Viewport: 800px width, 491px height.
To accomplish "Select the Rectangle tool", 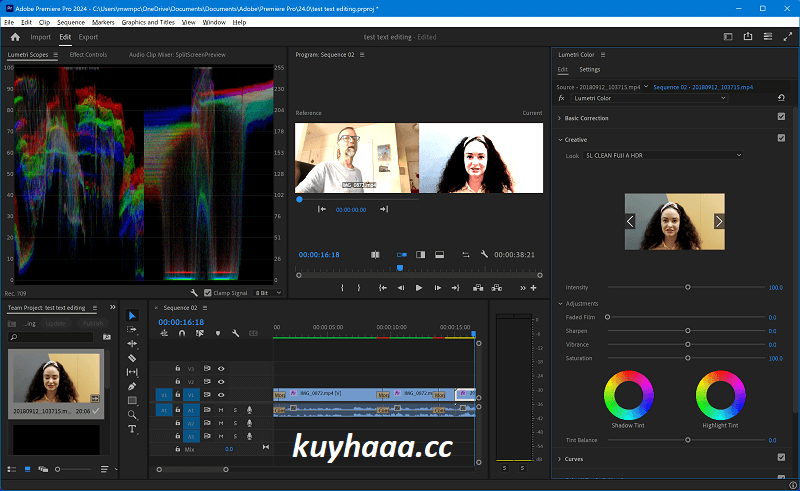I will pyautogui.click(x=132, y=401).
